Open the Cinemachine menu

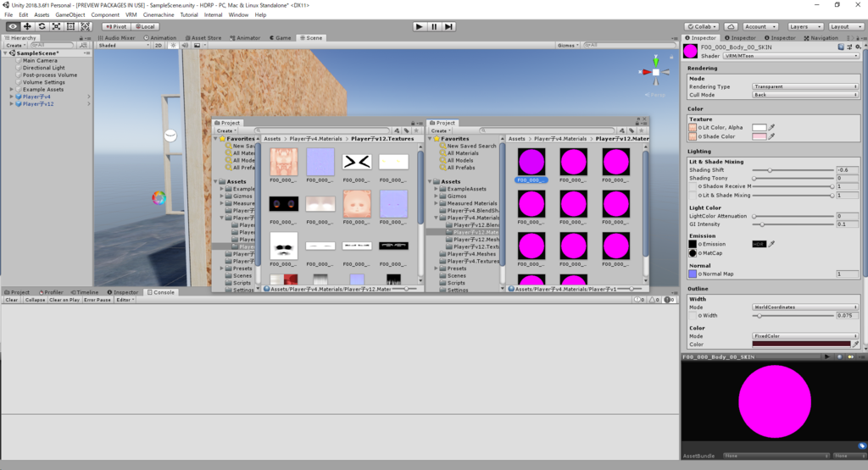pyautogui.click(x=159, y=15)
